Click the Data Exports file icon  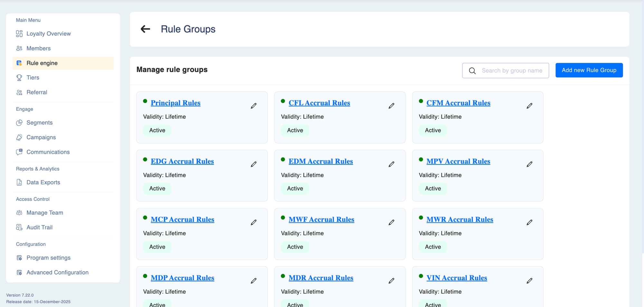(19, 182)
